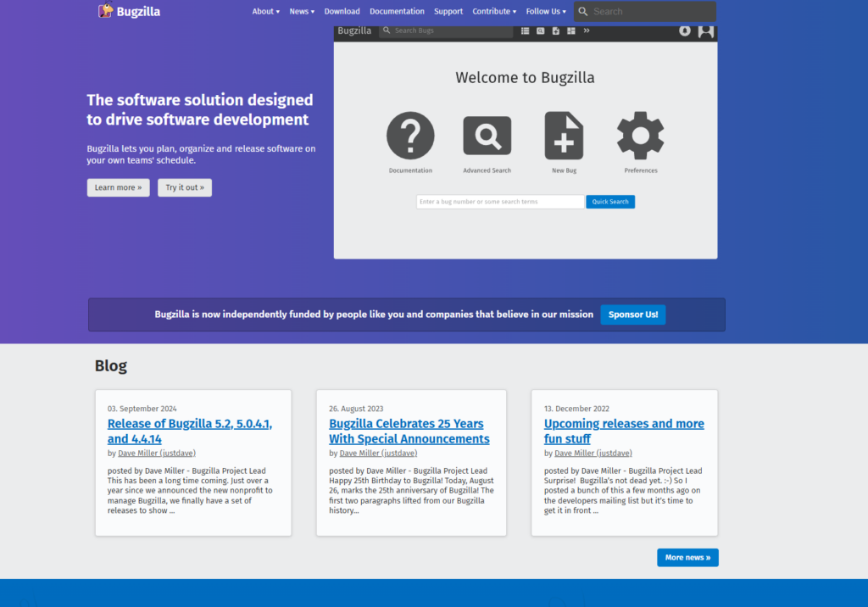
Task: Focus the bug number search input field
Action: click(499, 202)
